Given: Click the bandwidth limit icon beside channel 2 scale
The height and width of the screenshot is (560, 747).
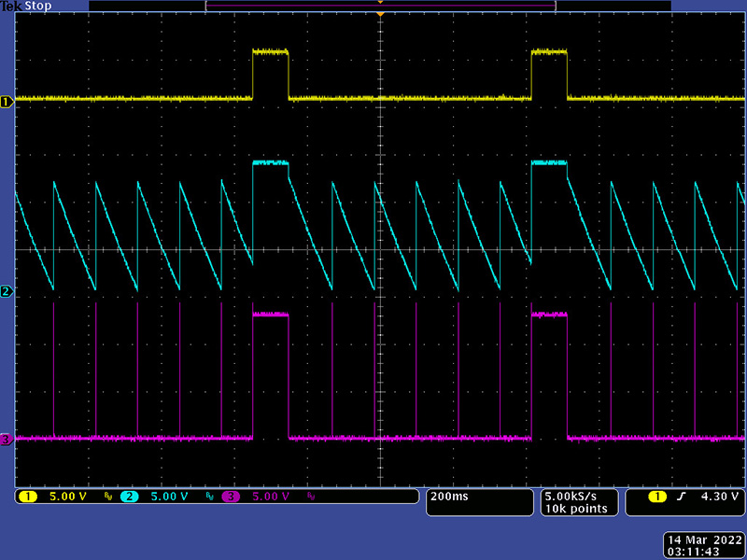Looking at the screenshot, I should point(209,497).
